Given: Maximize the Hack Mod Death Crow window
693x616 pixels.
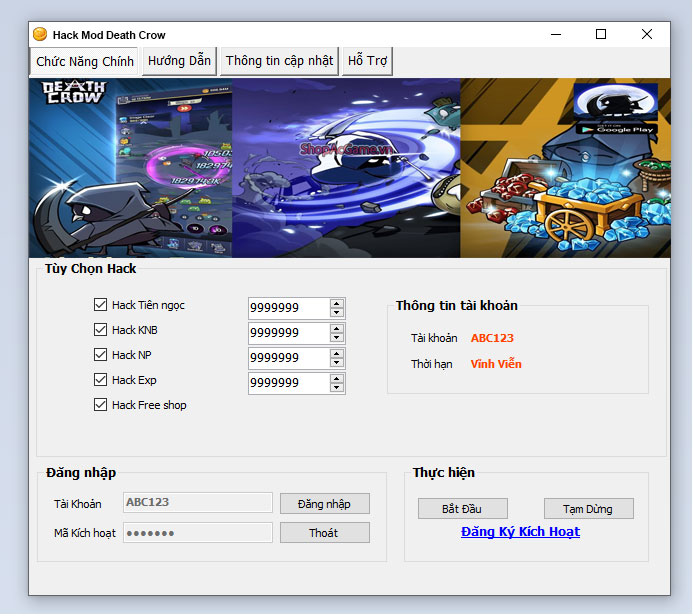Looking at the screenshot, I should coord(601,34).
